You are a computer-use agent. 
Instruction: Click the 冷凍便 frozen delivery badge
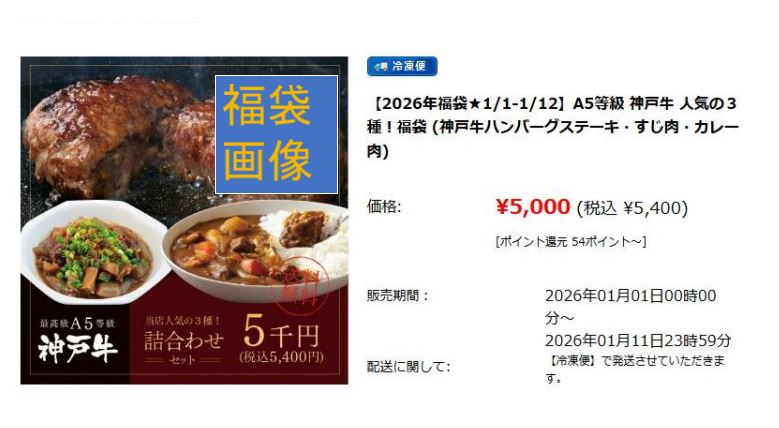pos(402,67)
